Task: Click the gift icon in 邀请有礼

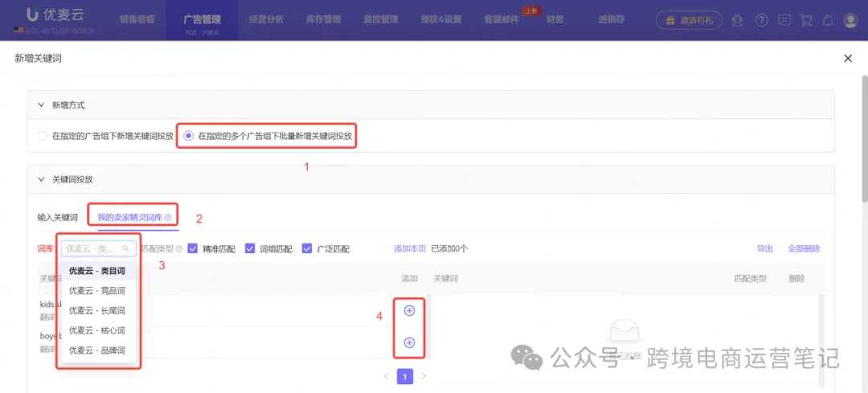Action: [x=670, y=20]
